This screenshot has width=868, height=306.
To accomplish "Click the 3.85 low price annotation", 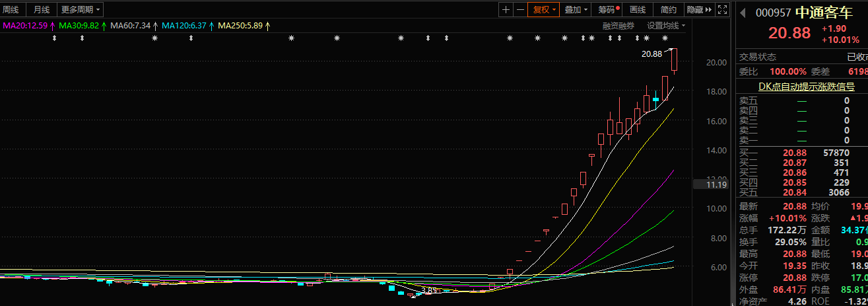I will click(x=428, y=290).
